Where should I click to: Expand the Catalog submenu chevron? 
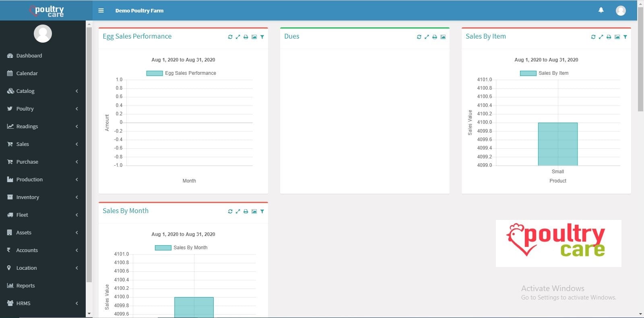click(76, 91)
